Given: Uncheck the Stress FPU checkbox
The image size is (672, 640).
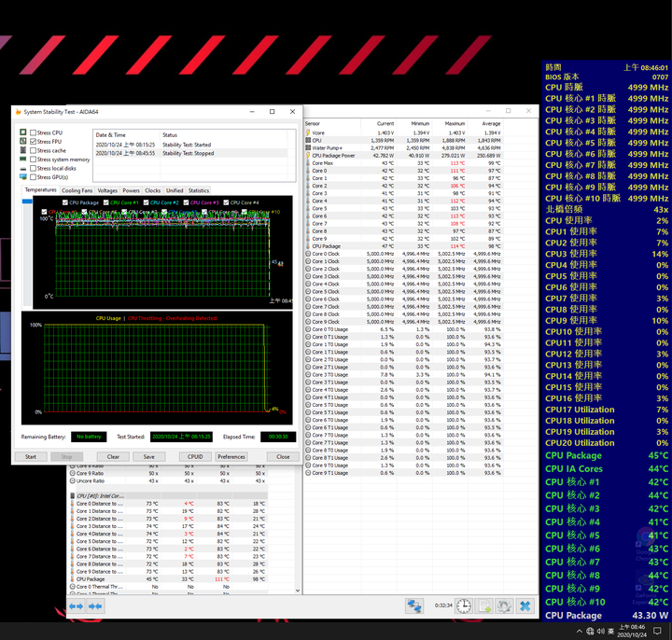Looking at the screenshot, I should pos(33,142).
